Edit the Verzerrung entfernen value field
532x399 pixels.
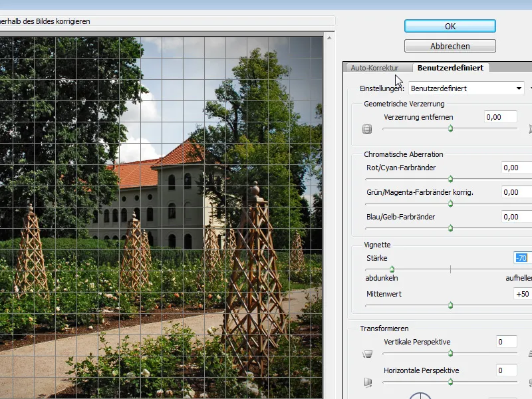[501, 117]
